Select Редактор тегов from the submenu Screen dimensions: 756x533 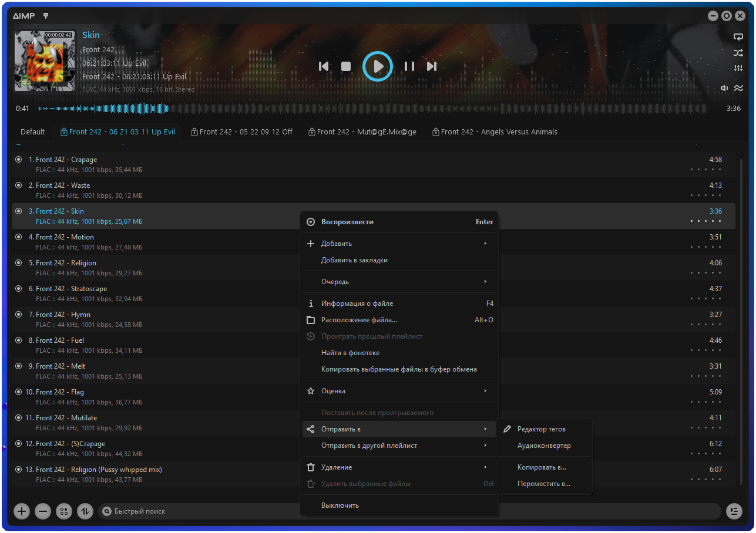[x=541, y=429]
